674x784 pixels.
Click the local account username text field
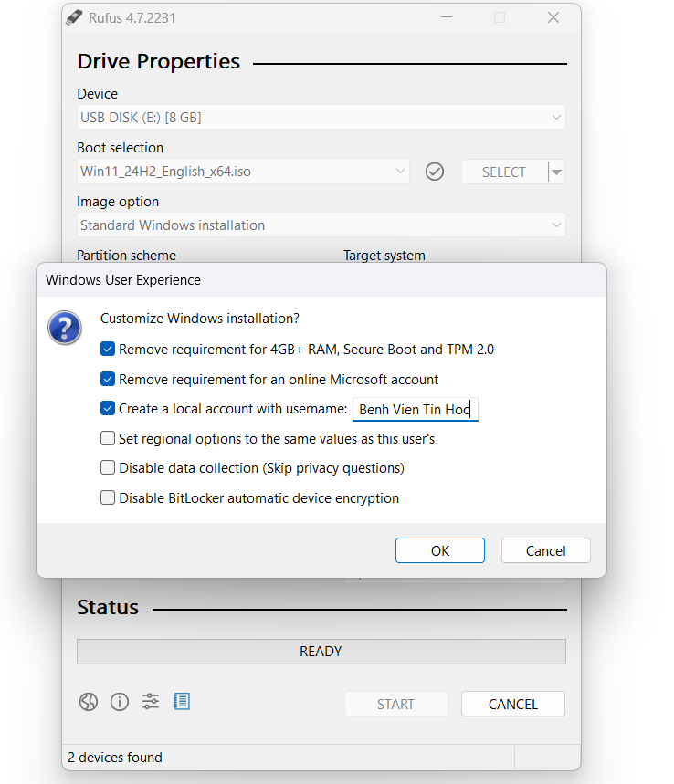416,410
